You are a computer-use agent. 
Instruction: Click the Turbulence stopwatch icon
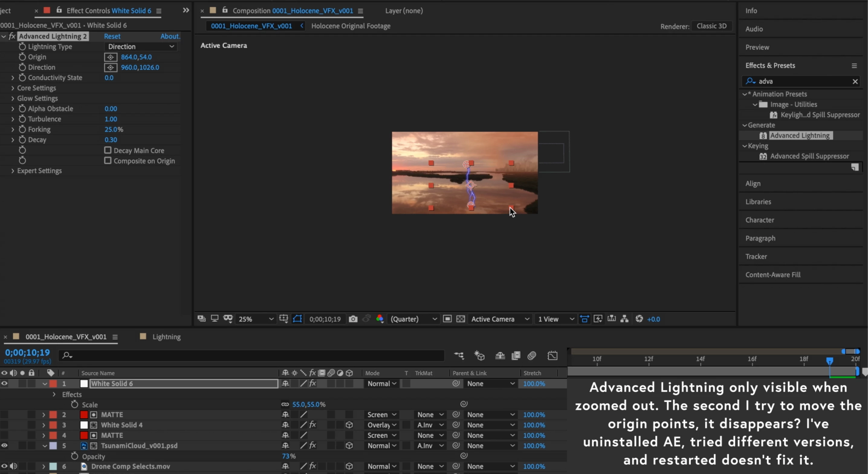click(x=22, y=119)
